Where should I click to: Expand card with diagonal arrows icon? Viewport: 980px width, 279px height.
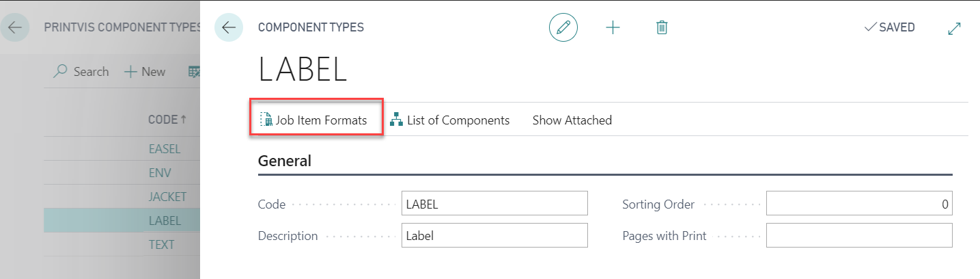955,28
